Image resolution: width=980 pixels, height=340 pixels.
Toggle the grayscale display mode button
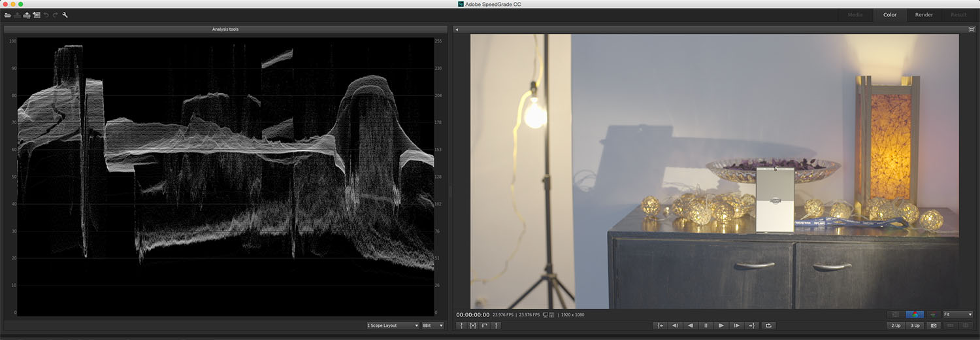[895, 314]
